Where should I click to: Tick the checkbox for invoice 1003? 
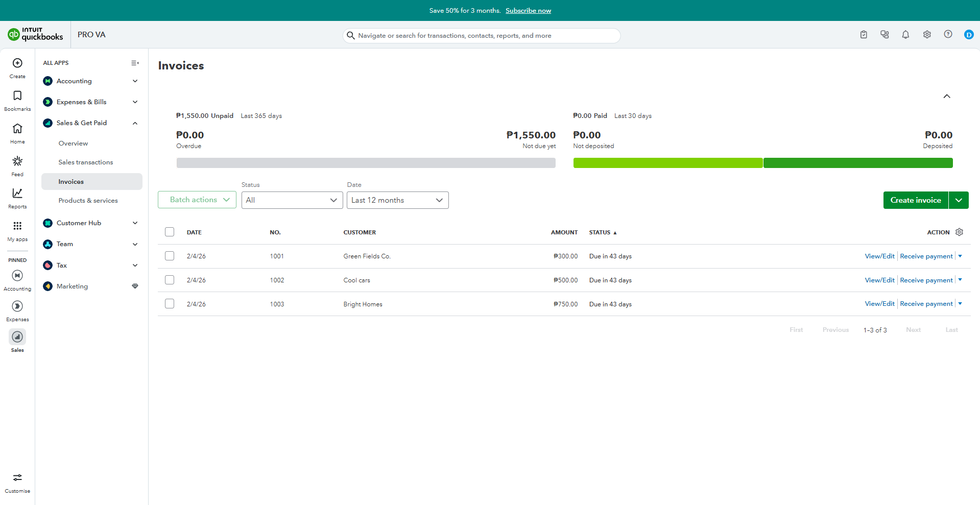click(x=170, y=304)
